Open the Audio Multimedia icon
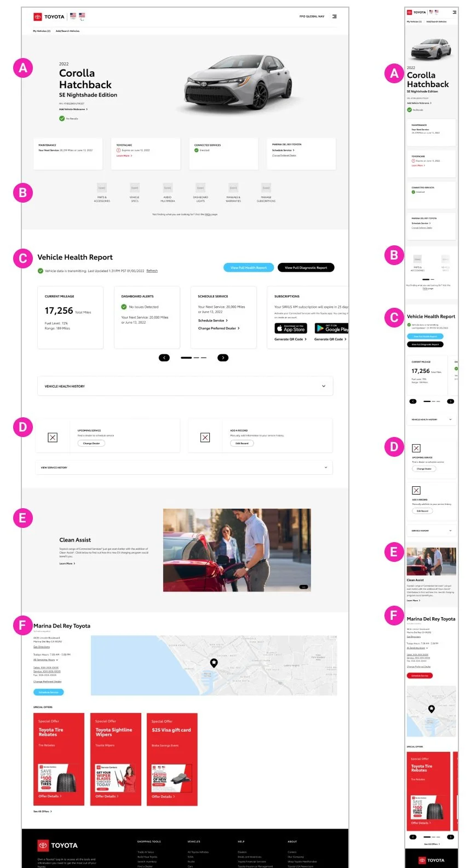The width and height of the screenshot is (471, 868). point(168,188)
